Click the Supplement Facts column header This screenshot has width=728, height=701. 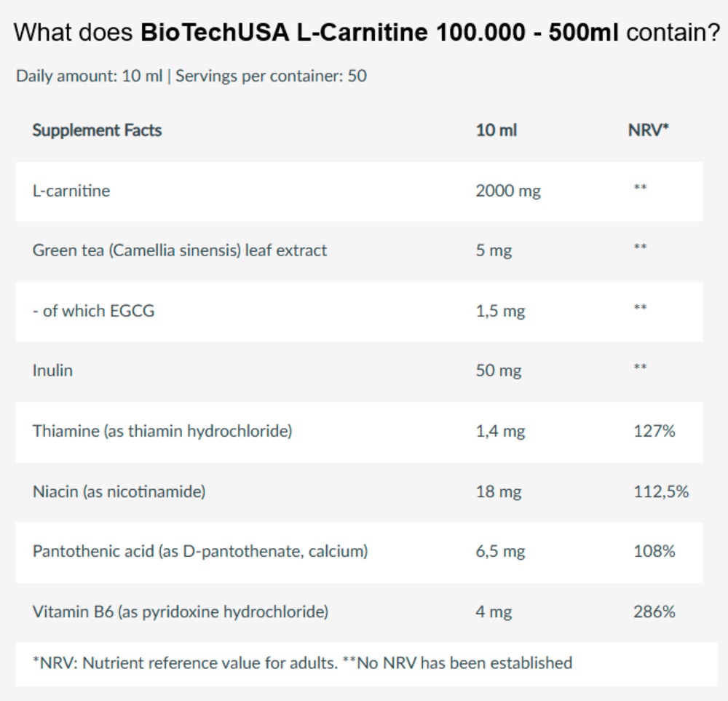click(x=97, y=130)
